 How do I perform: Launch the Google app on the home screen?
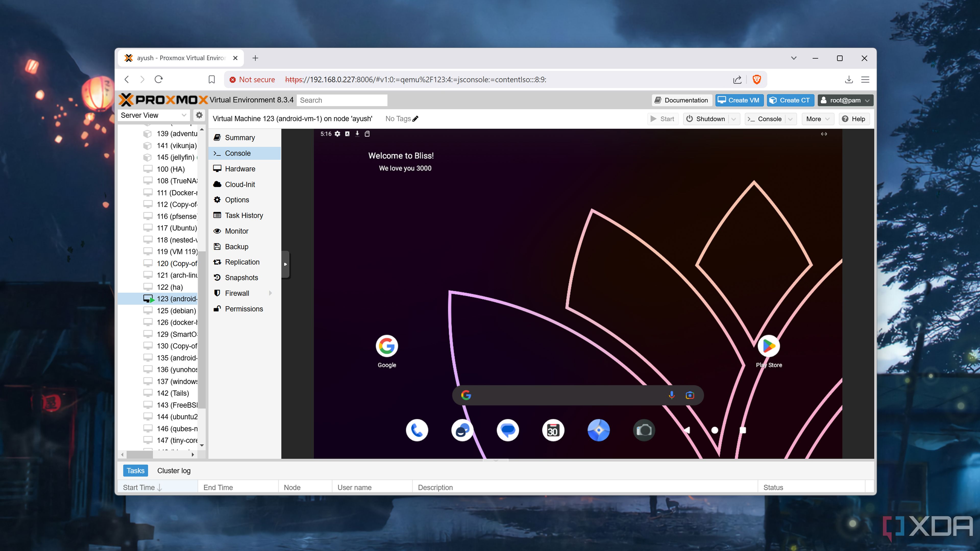(387, 346)
